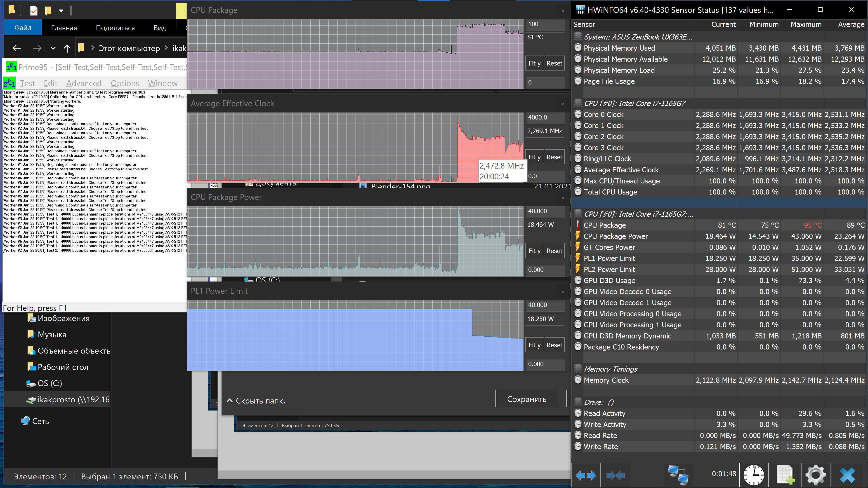Click Reset in CPU Package graph
This screenshot has height=488, width=868.
(x=554, y=63)
